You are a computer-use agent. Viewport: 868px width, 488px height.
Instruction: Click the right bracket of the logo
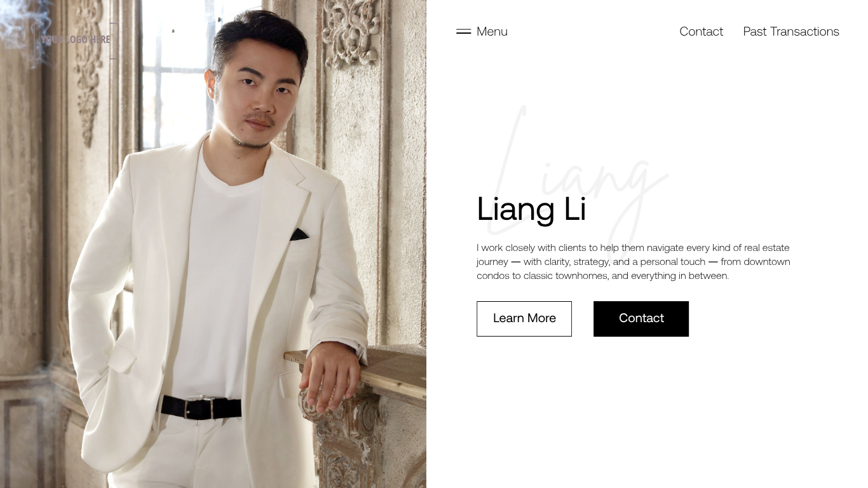(x=114, y=41)
